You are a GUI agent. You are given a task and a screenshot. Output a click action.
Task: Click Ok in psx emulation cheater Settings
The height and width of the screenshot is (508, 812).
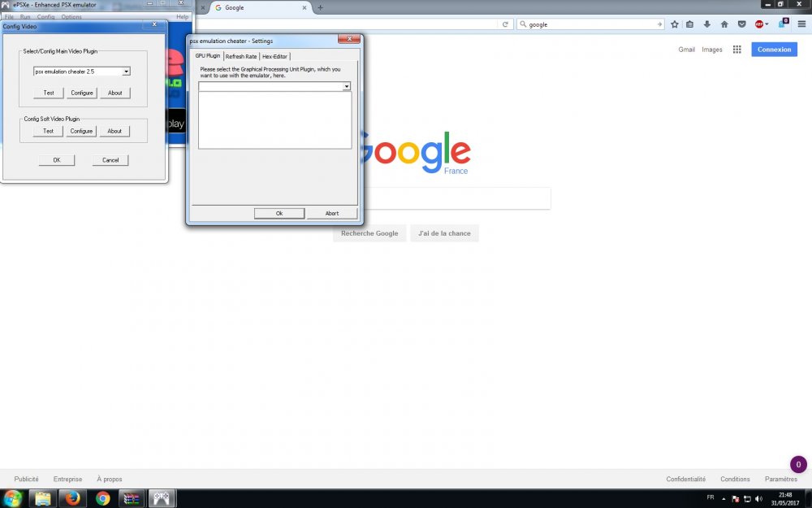coord(279,214)
